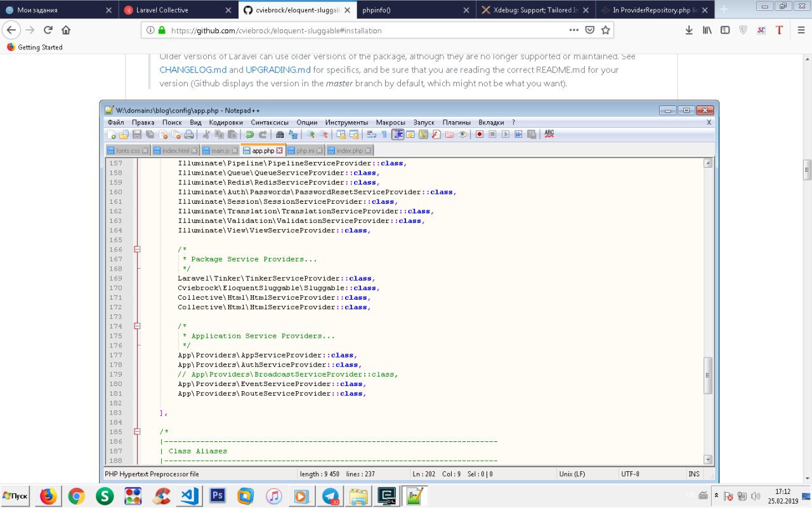Toggle the Show indent guide button
This screenshot has width=812, height=508.
(397, 134)
